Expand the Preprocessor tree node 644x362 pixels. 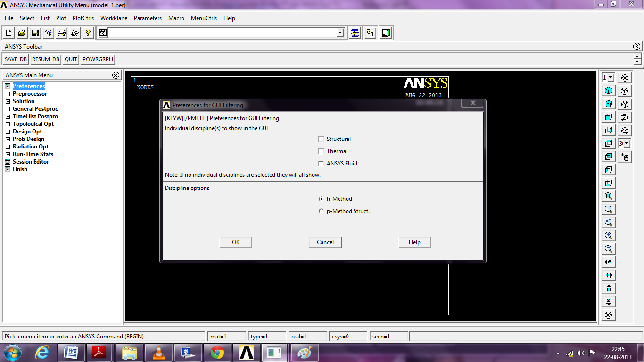pos(8,94)
